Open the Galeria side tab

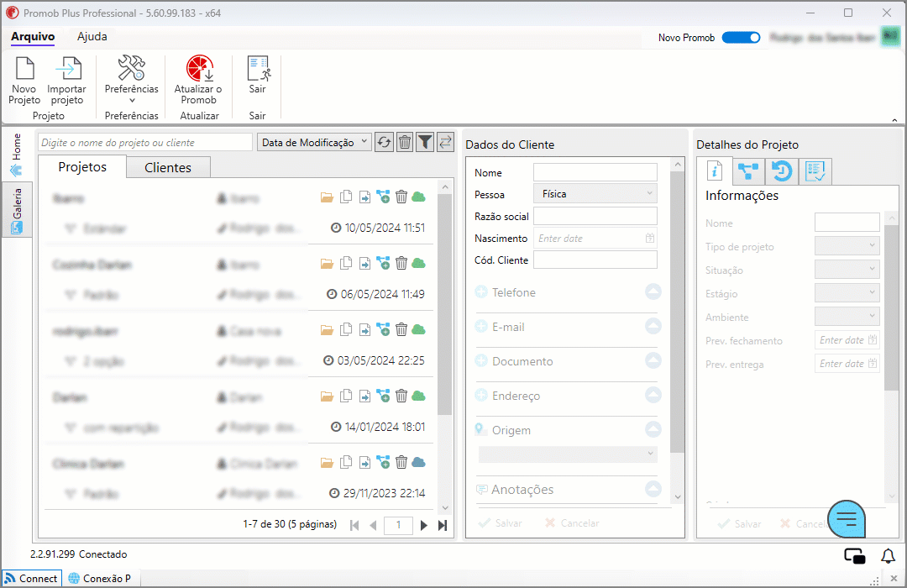click(17, 211)
